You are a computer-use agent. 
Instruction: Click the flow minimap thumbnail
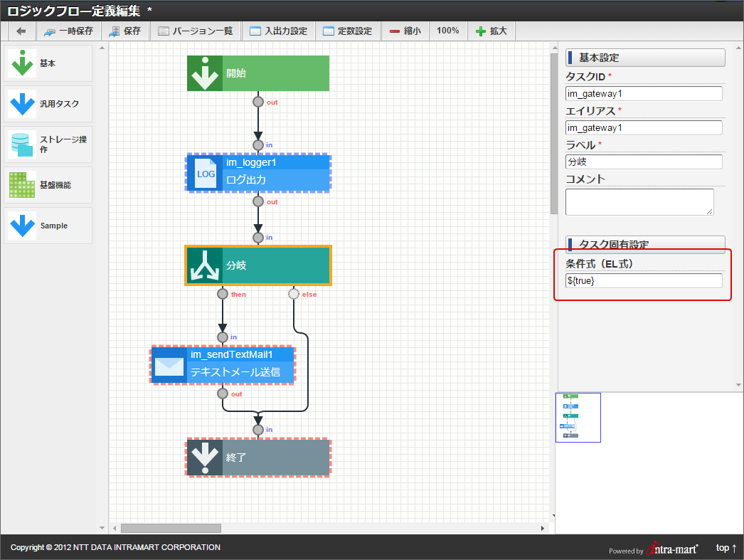pyautogui.click(x=578, y=418)
